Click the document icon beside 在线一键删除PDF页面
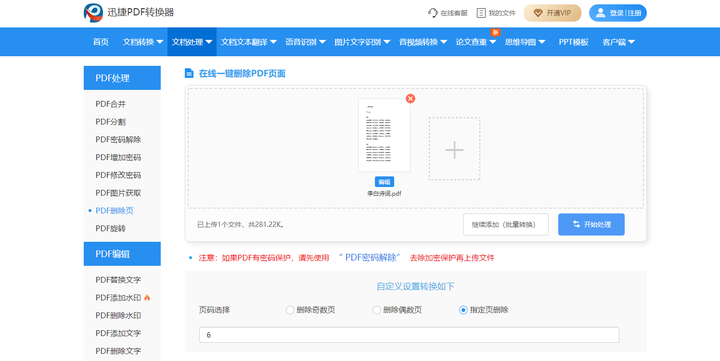Viewport: 720px width, 361px height. click(x=189, y=73)
